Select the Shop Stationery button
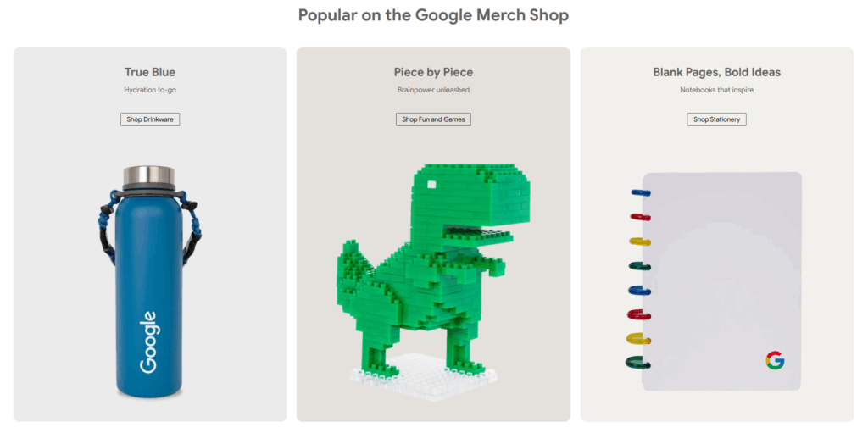 pos(717,119)
